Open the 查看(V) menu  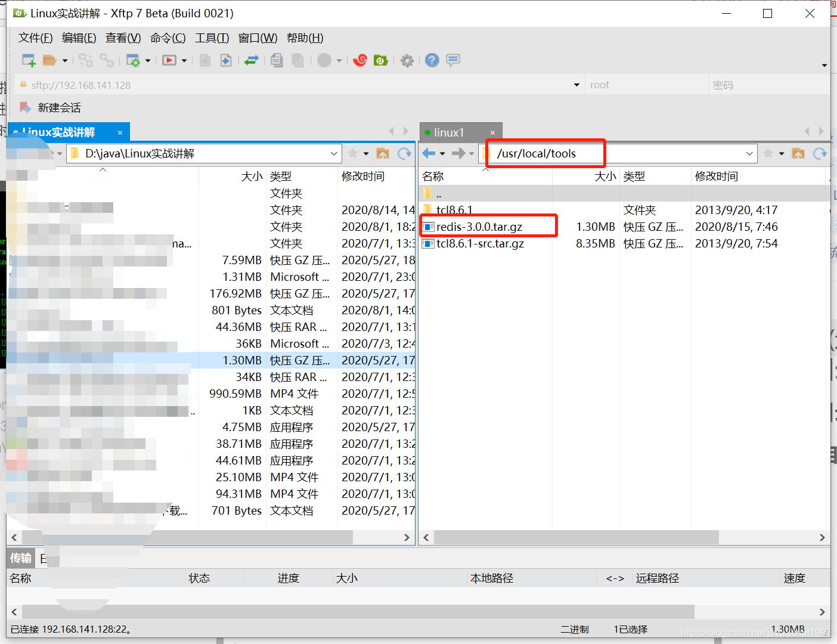pos(123,38)
